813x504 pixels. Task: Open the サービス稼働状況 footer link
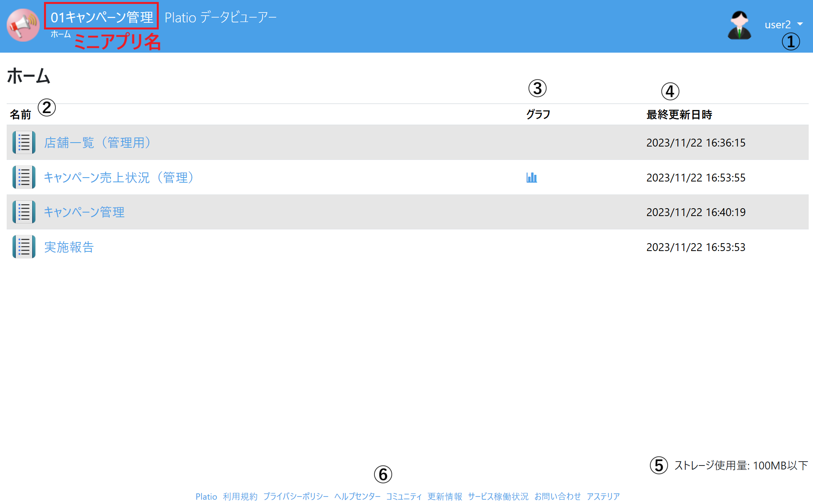498,497
